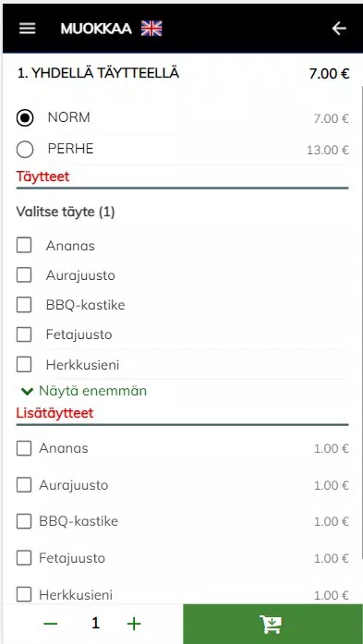Add extra Aurajuusto for 1.00 €
363x644 pixels.
(x=24, y=485)
